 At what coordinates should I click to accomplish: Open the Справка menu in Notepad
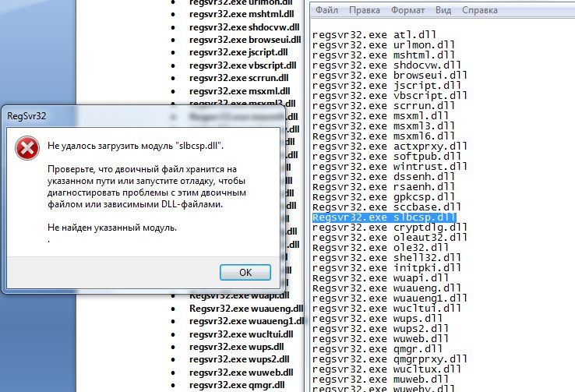480,10
